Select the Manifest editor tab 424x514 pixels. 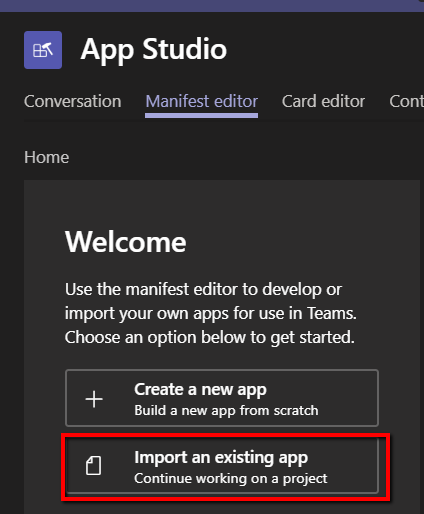[202, 102]
